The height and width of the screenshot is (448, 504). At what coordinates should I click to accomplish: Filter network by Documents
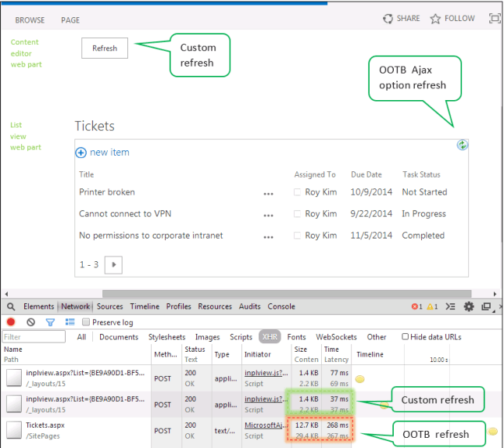click(x=119, y=337)
